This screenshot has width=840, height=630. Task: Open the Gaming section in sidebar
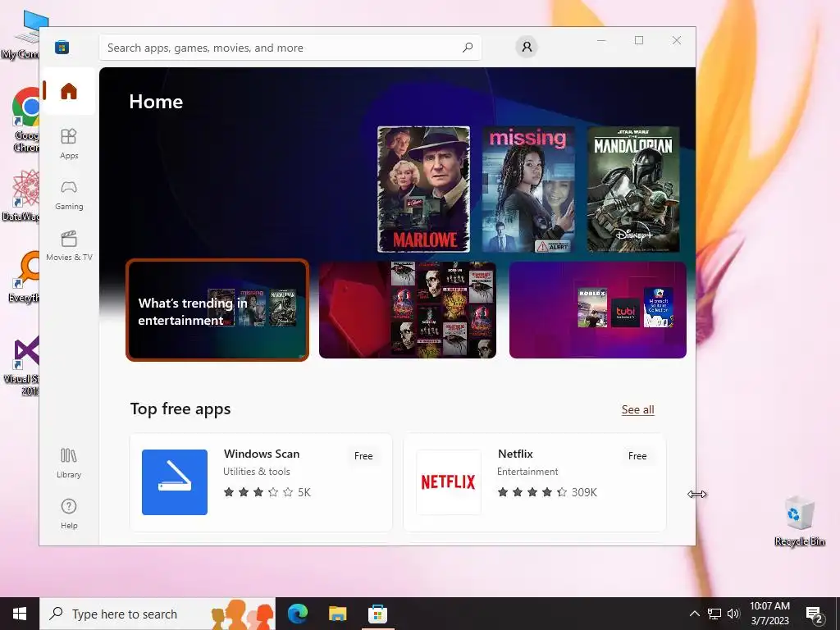point(69,195)
